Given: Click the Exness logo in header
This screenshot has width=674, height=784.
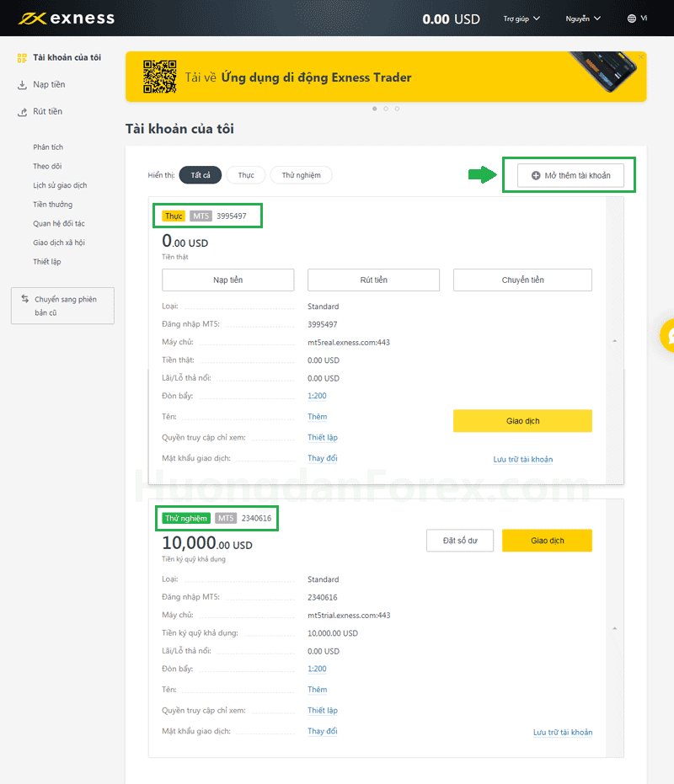Looking at the screenshot, I should [67, 18].
